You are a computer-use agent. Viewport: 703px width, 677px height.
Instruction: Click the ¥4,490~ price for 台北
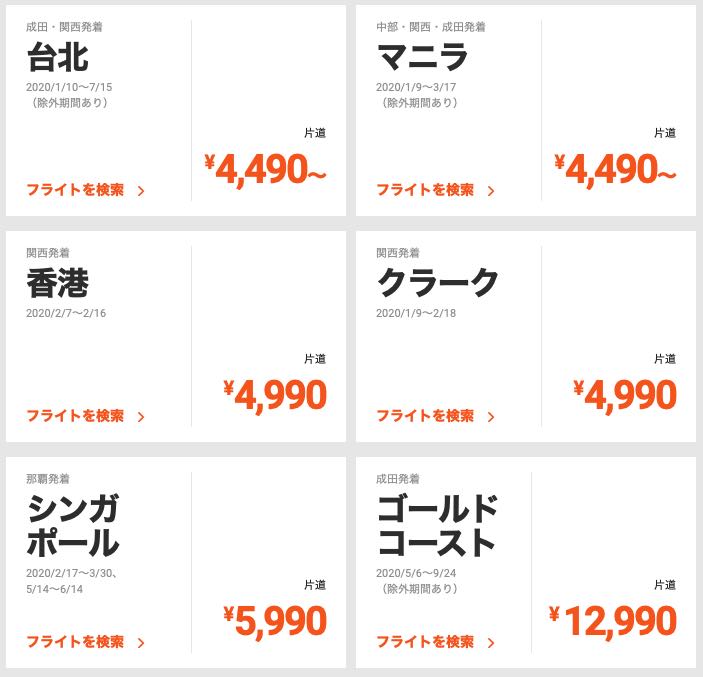tap(265, 170)
